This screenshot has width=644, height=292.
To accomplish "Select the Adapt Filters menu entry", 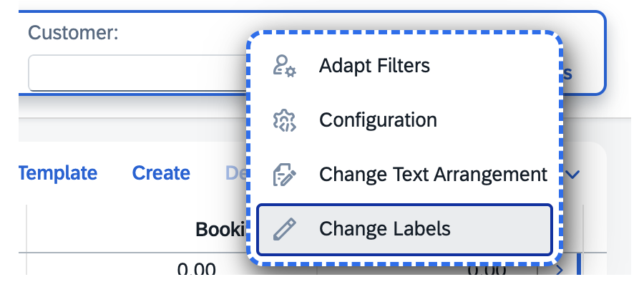I will [404, 66].
